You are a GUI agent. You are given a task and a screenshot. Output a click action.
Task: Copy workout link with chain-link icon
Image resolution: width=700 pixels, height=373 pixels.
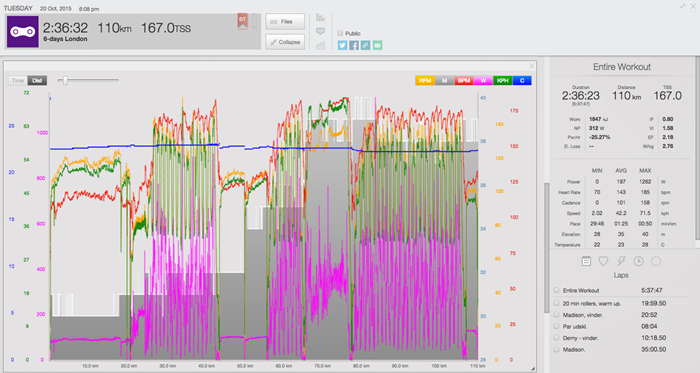(366, 45)
